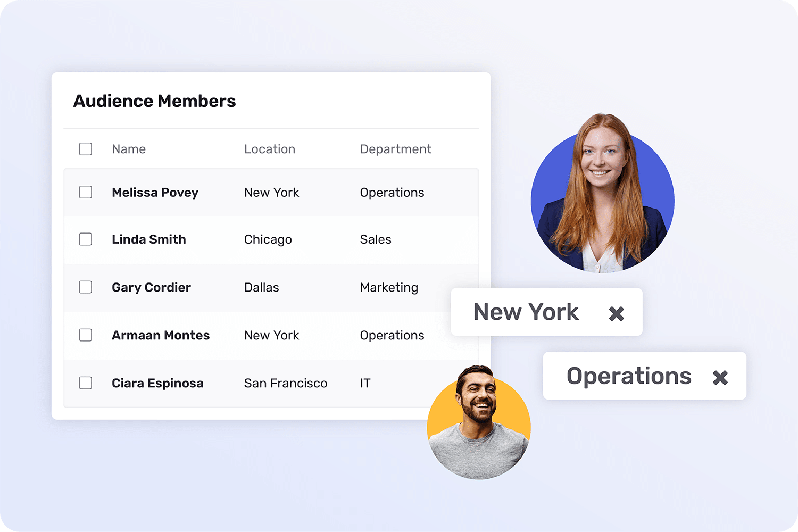Click the Operations filter chip label
The height and width of the screenshot is (532, 798).
click(629, 377)
